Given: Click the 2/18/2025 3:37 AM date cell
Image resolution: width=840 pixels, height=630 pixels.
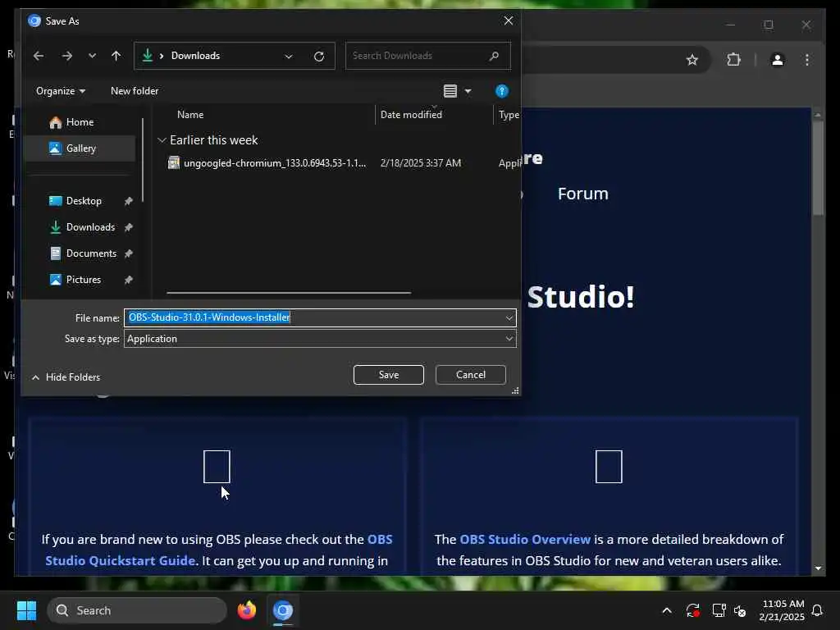Looking at the screenshot, I should point(421,163).
